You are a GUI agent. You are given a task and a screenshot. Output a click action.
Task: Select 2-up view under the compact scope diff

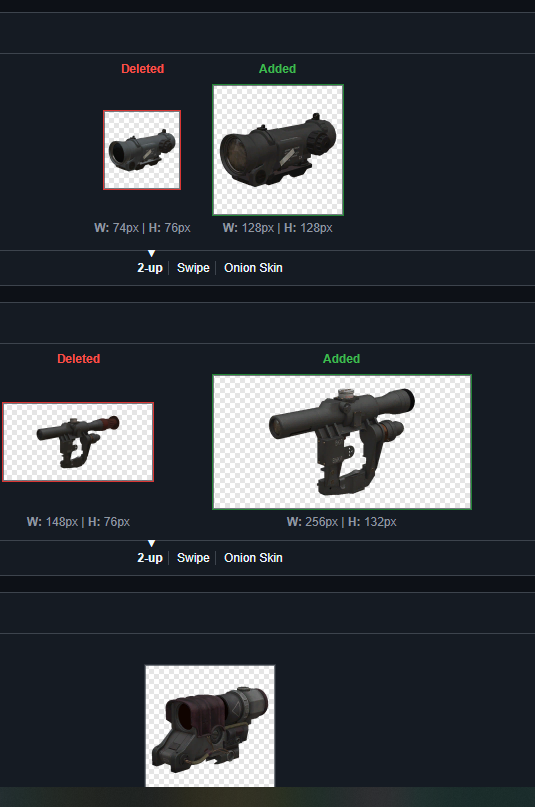point(150,268)
